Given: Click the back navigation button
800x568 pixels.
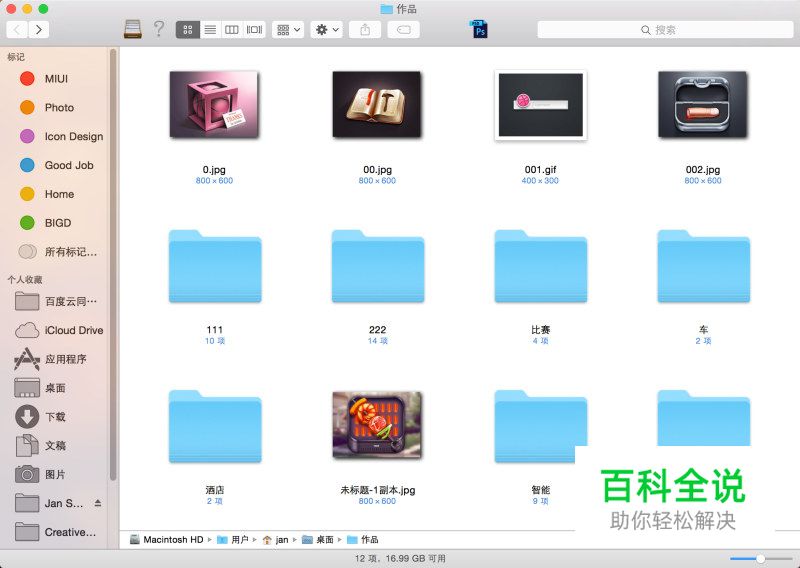Looking at the screenshot, I should (17, 30).
